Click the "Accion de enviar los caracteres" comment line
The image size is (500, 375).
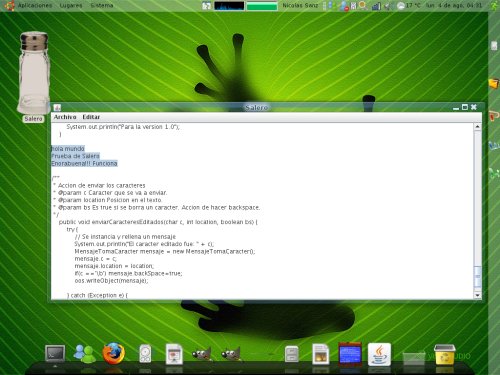click(99, 185)
